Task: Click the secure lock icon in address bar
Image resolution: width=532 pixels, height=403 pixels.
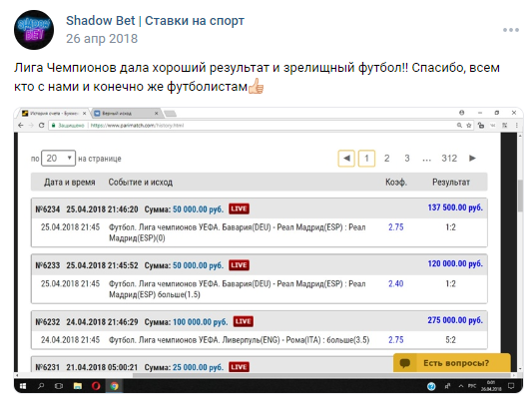Action: (x=53, y=126)
